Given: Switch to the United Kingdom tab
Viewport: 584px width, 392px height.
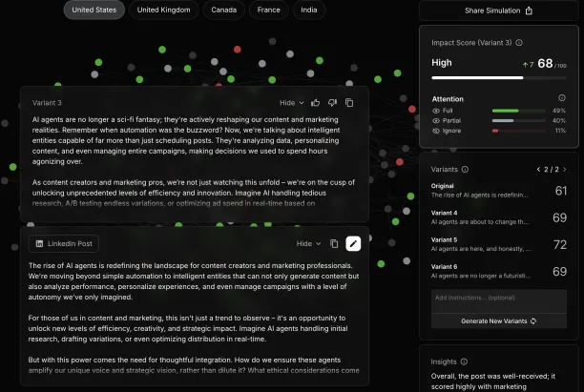Looking at the screenshot, I should tap(163, 10).
